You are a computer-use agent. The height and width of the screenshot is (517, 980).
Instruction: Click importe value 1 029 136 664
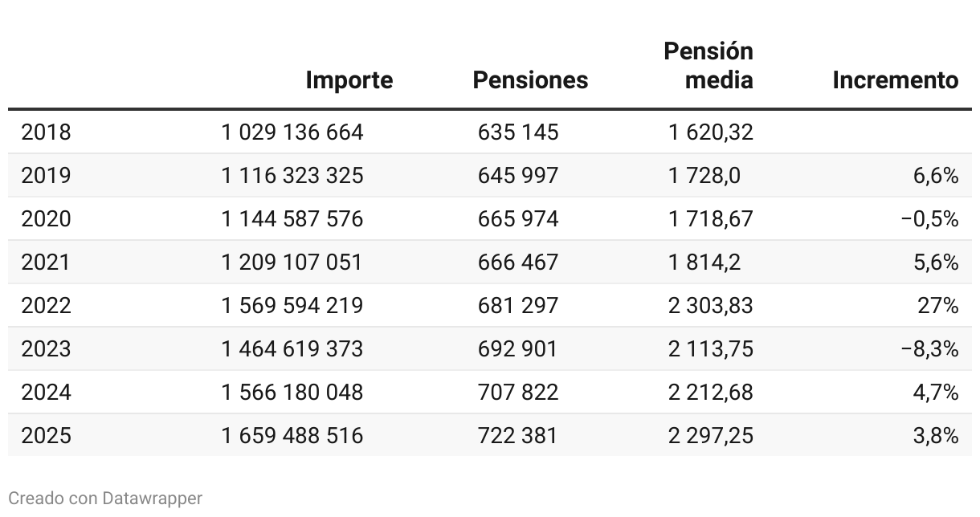tap(292, 132)
